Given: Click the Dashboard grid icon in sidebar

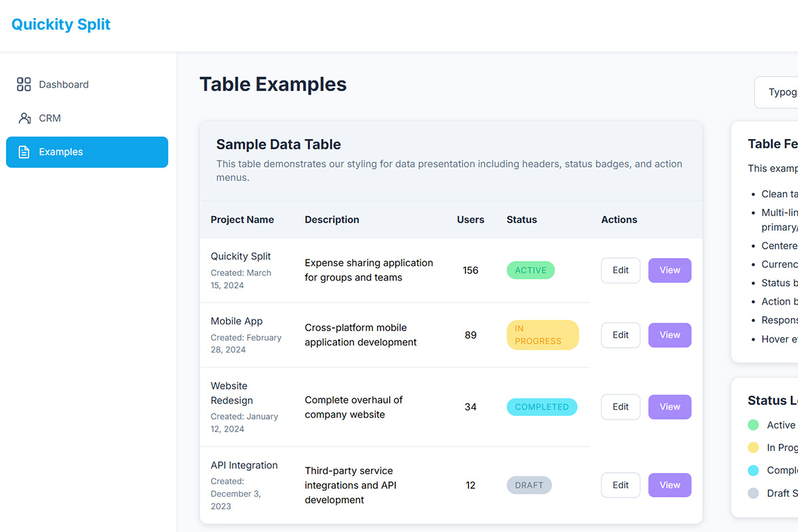Looking at the screenshot, I should (24, 84).
